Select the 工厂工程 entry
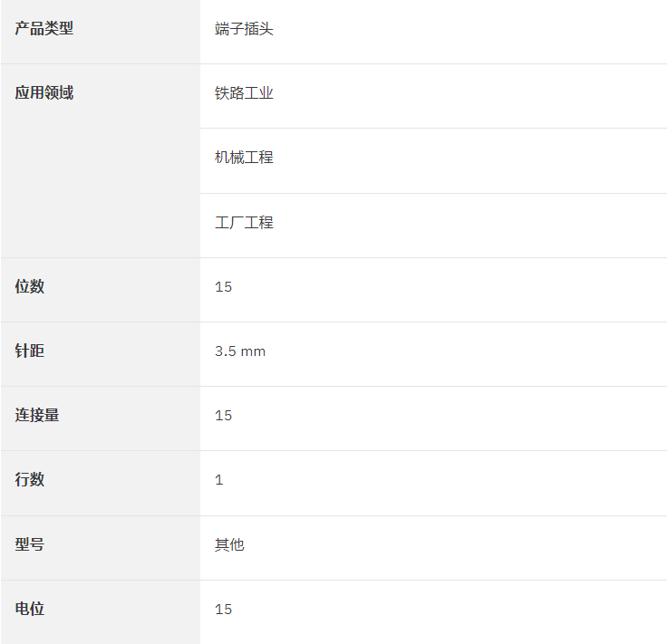The height and width of the screenshot is (644, 668). tap(244, 222)
